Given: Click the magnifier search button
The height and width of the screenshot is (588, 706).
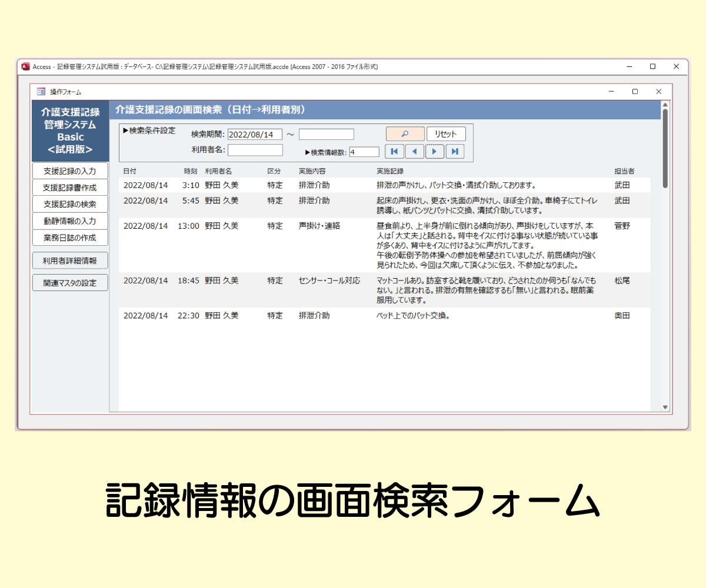Looking at the screenshot, I should [405, 134].
